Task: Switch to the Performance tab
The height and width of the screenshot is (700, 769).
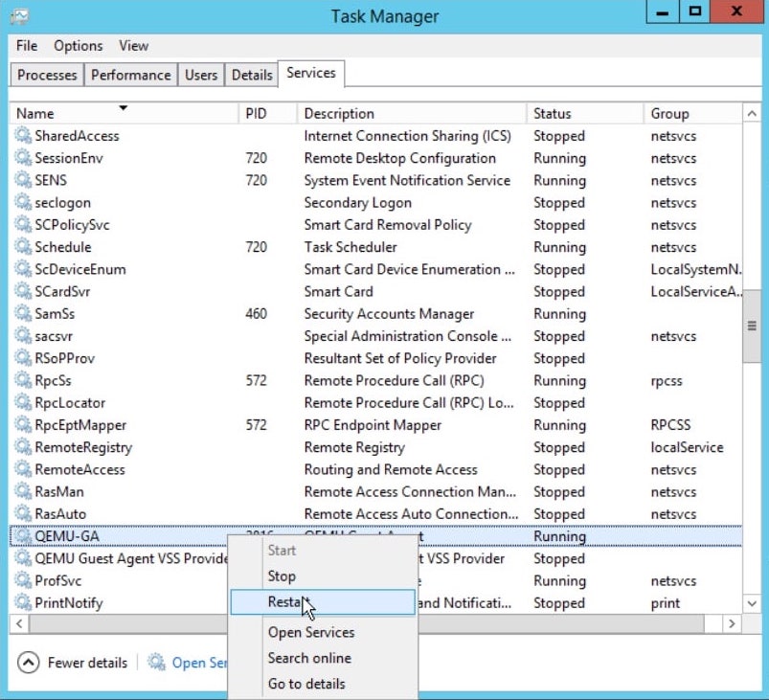Action: click(x=131, y=75)
